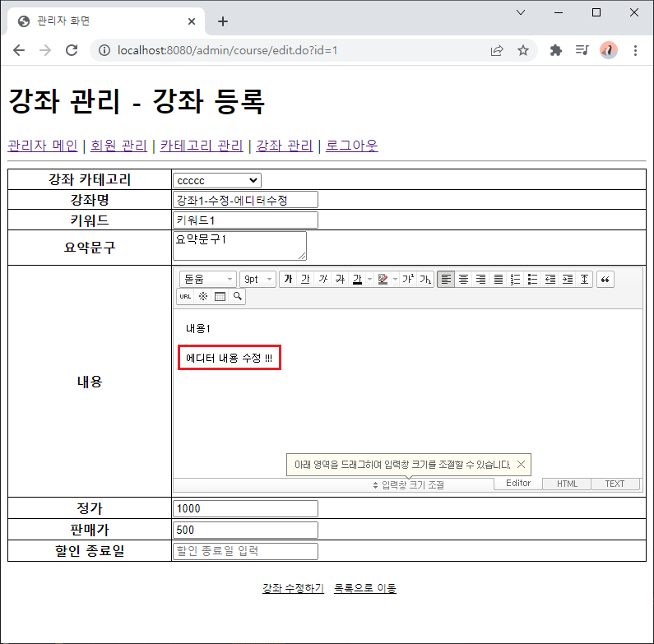Insert a bulleted list

(532, 279)
